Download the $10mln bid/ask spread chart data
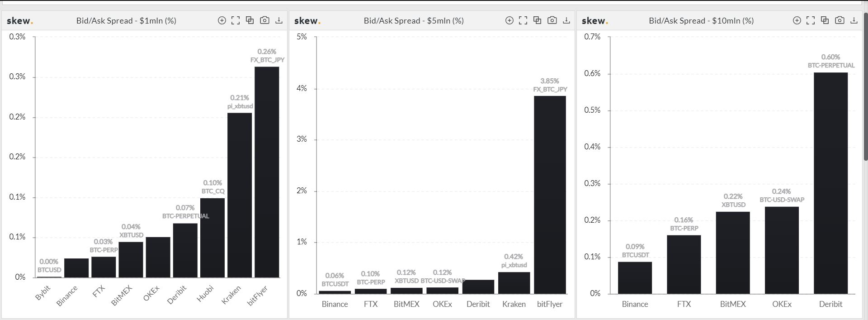The width and height of the screenshot is (868, 320). [x=854, y=20]
